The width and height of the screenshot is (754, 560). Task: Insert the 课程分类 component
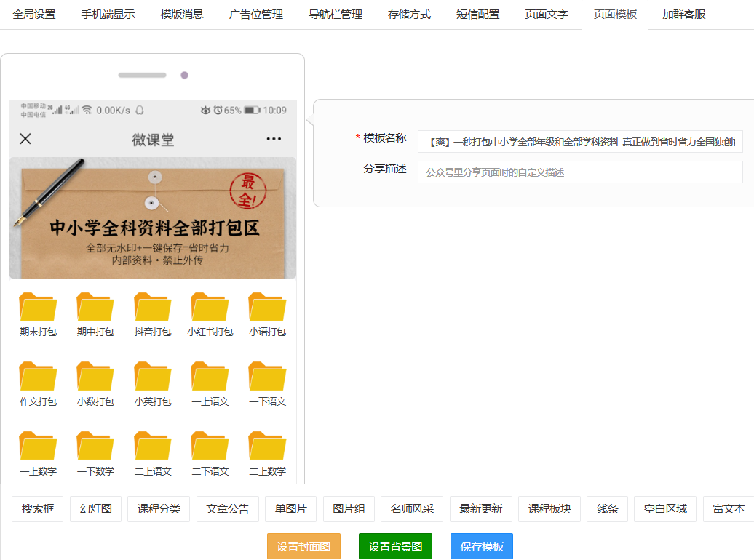tap(159, 509)
